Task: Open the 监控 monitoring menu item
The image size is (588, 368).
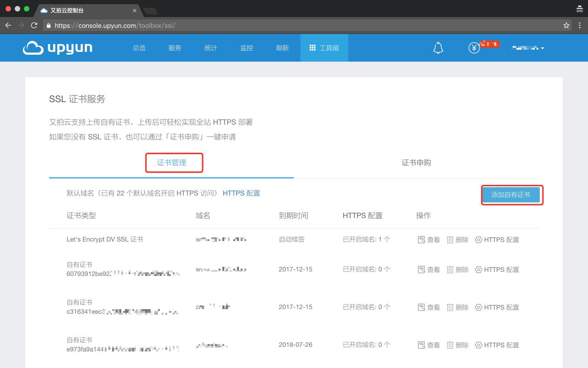Action: tap(247, 48)
